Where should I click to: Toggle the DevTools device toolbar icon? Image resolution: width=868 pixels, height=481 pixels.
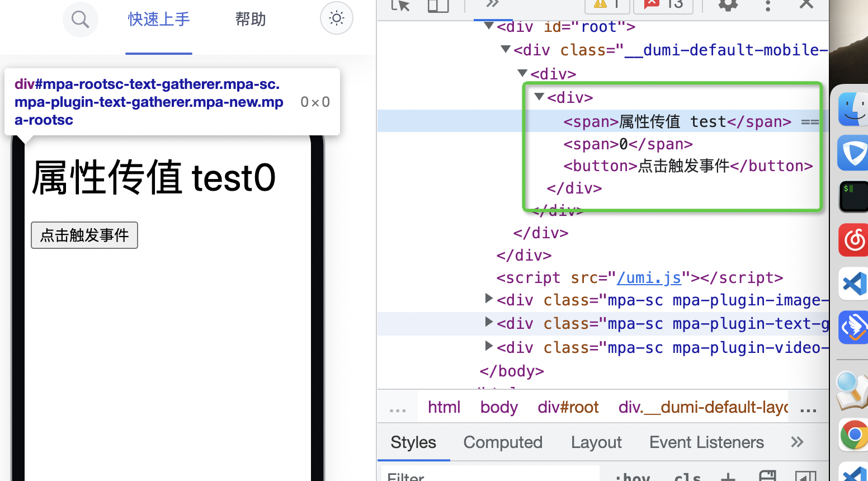(438, 5)
